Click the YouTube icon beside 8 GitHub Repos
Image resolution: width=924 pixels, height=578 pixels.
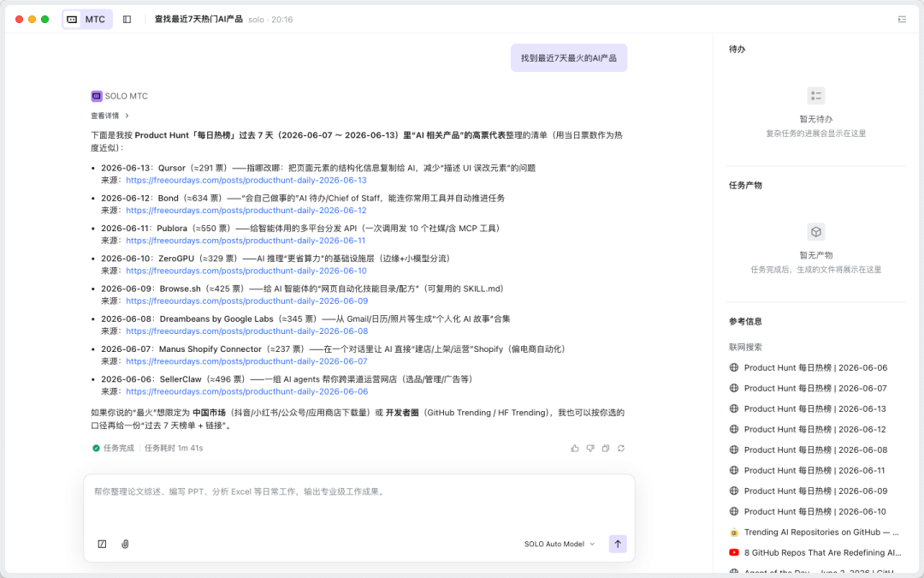coord(734,552)
